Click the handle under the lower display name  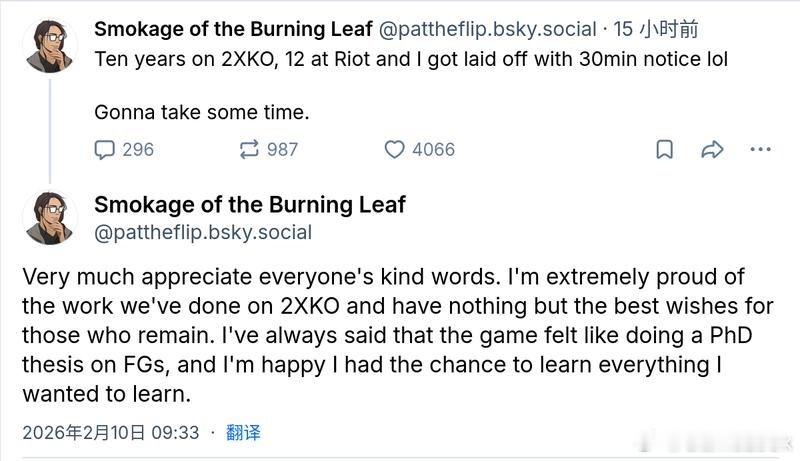click(x=203, y=233)
